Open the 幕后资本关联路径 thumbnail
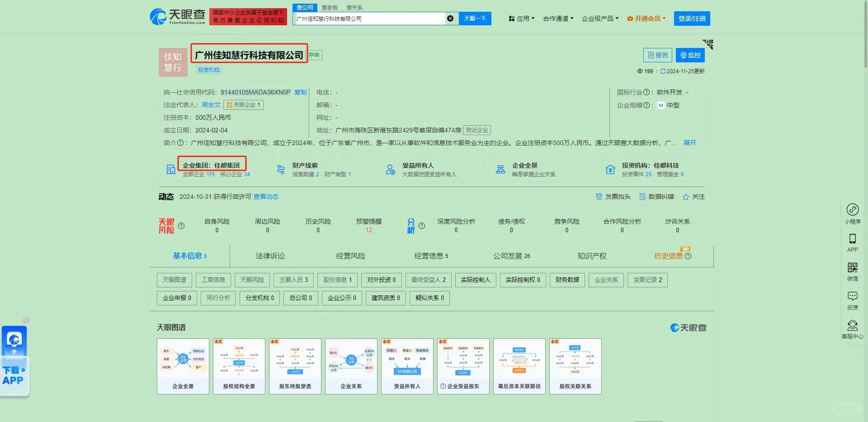The image size is (868, 422). (x=519, y=366)
